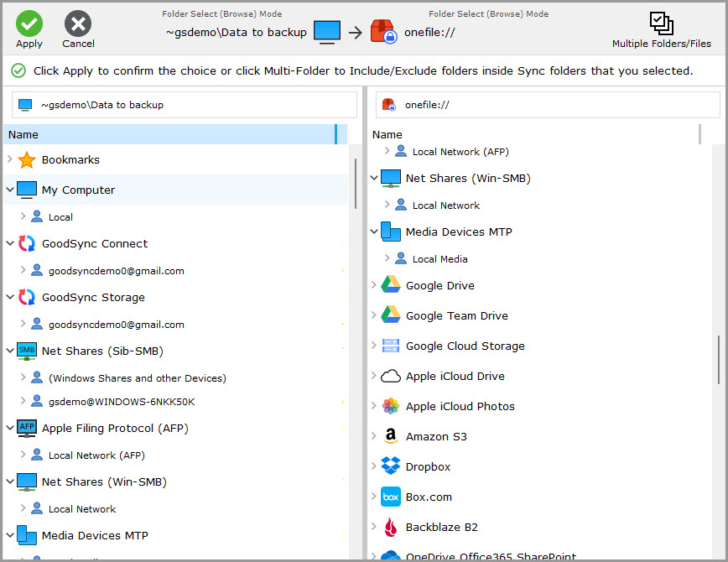Screen dimensions: 728x562
Task: Click the Multiple Folders/Files toolbar icon
Action: point(662,22)
